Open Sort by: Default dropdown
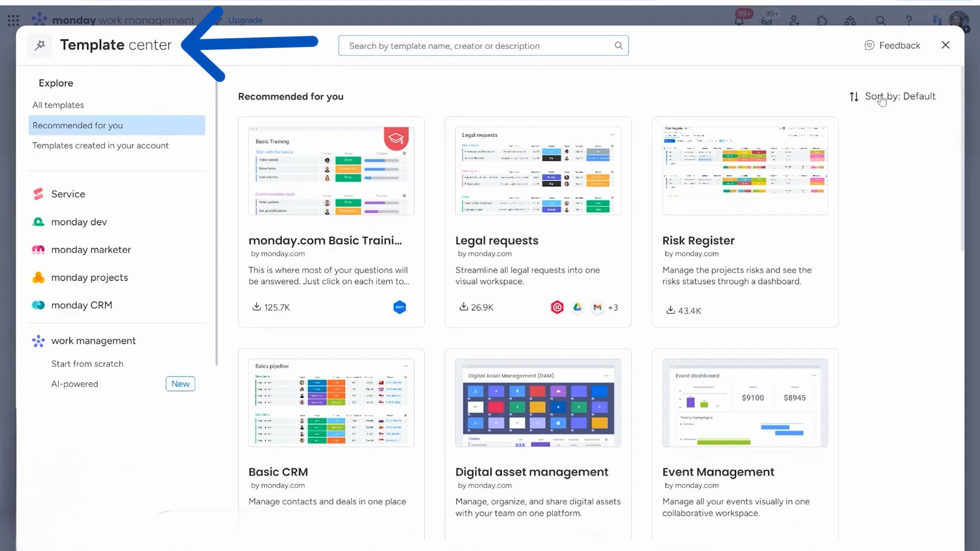This screenshot has width=980, height=551. [x=892, y=96]
